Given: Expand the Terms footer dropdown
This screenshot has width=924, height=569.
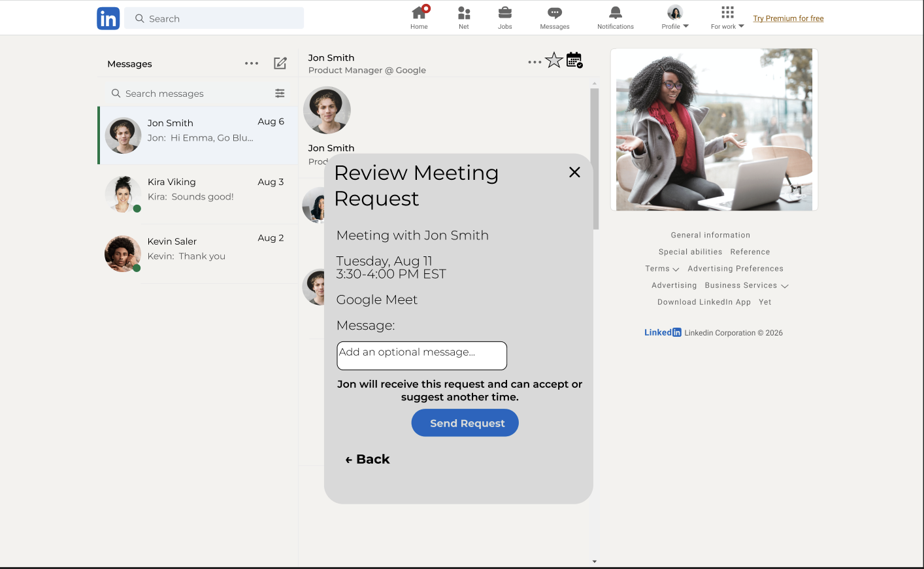Looking at the screenshot, I should (662, 269).
